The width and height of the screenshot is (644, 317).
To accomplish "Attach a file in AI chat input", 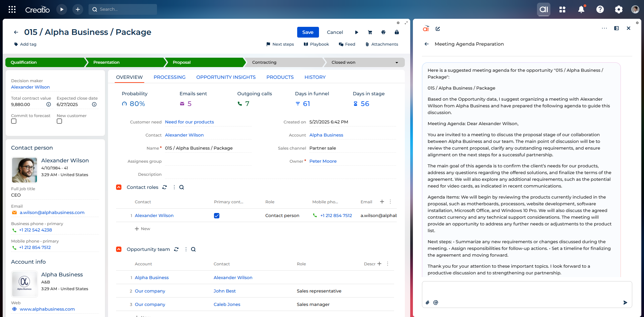I will [427, 303].
